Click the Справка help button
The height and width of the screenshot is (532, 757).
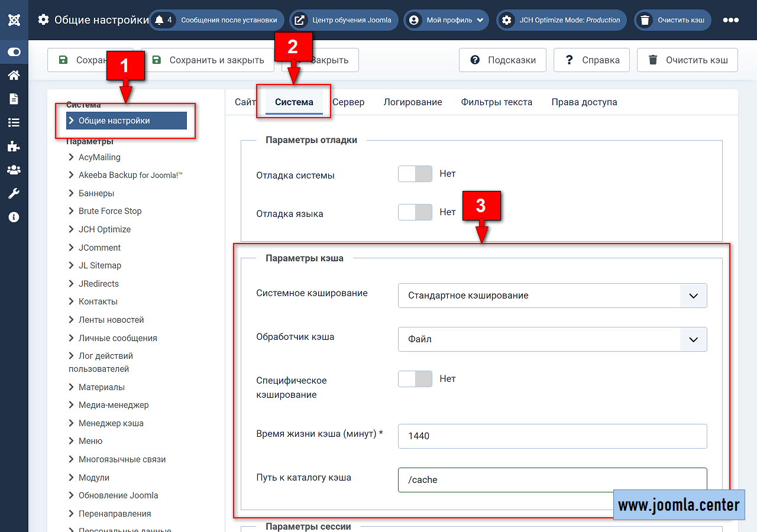pos(591,60)
